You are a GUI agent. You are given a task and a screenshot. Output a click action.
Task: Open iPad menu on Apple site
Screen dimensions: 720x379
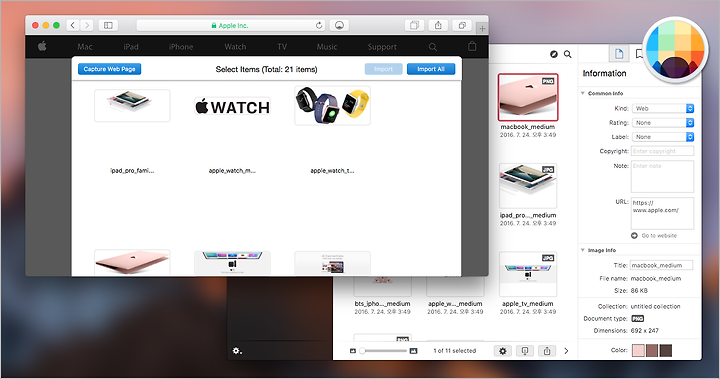[131, 47]
